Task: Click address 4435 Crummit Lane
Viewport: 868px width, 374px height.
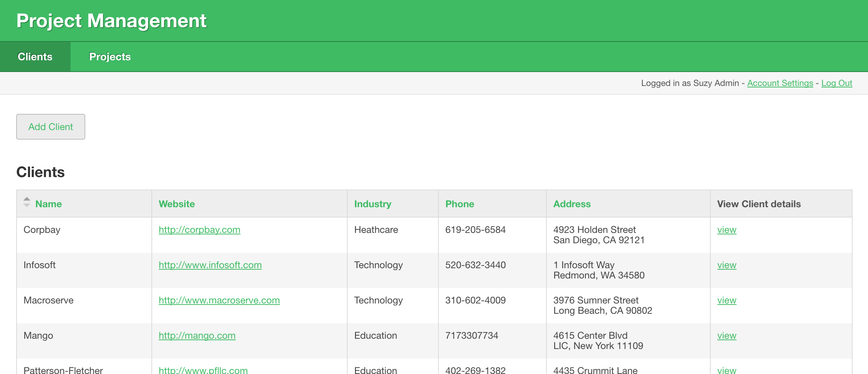Action: tap(595, 370)
